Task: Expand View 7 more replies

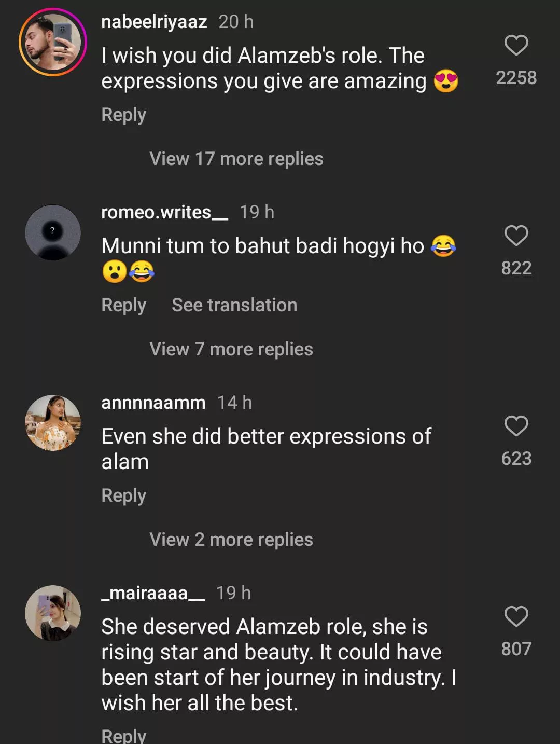Action: [231, 349]
